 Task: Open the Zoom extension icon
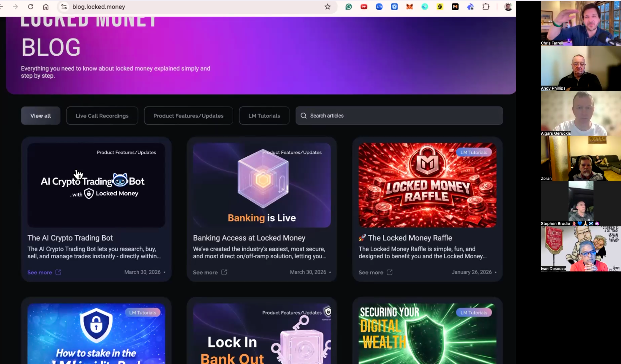pyautogui.click(x=379, y=7)
